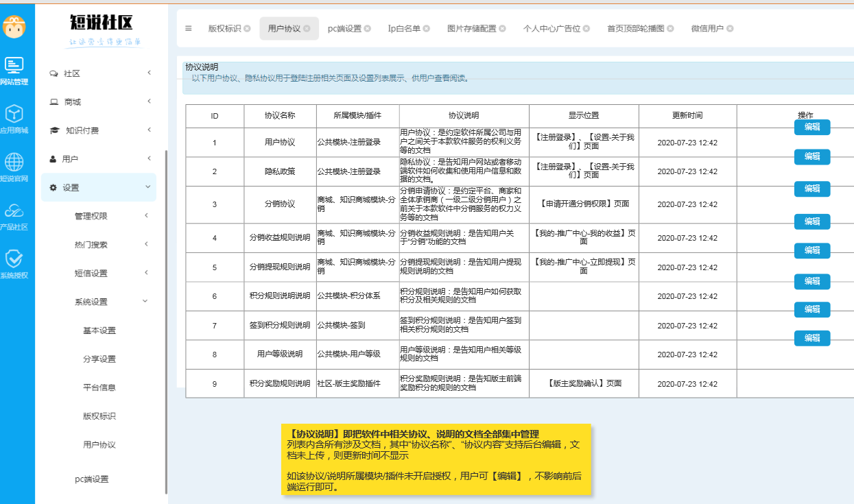Open the 网站管理 monitor icon

coord(14,65)
